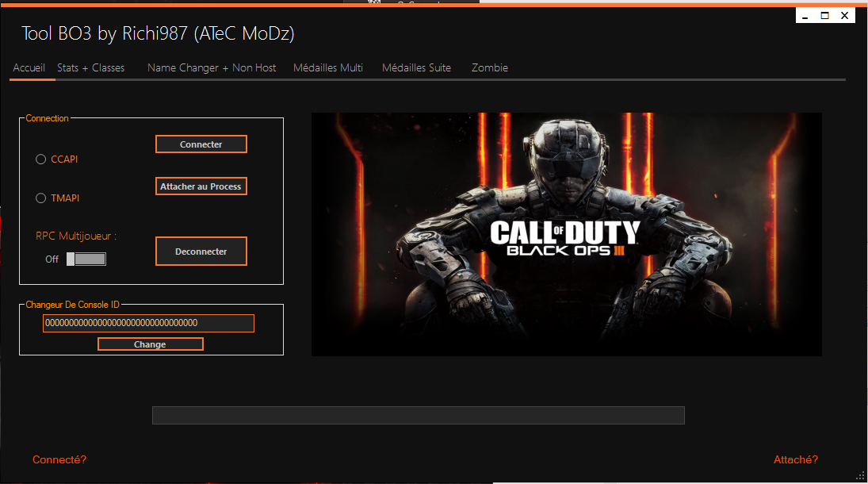Click the window title Tool BO3 text
Screen dimensions: 868x484
[x=158, y=34]
